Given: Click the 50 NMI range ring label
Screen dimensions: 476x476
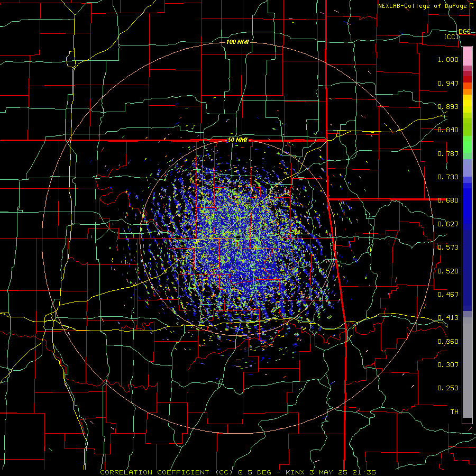Looking at the screenshot, I should 237,140.
